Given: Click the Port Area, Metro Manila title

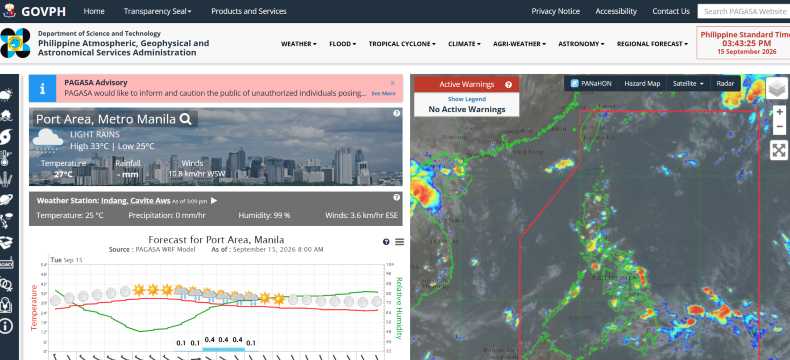Looking at the screenshot, I should [106, 119].
